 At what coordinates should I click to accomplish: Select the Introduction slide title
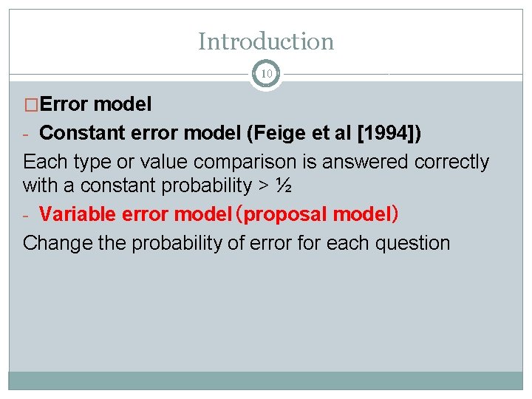point(266,41)
